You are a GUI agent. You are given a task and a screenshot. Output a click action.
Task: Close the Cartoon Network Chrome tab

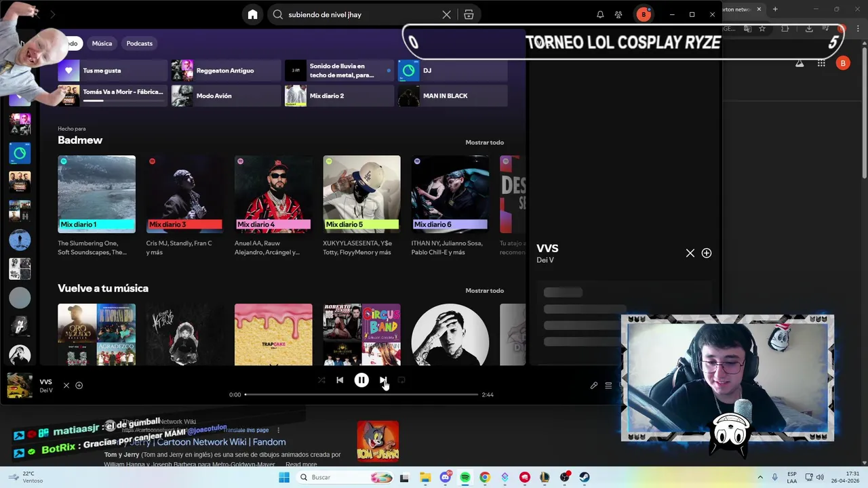click(x=759, y=9)
